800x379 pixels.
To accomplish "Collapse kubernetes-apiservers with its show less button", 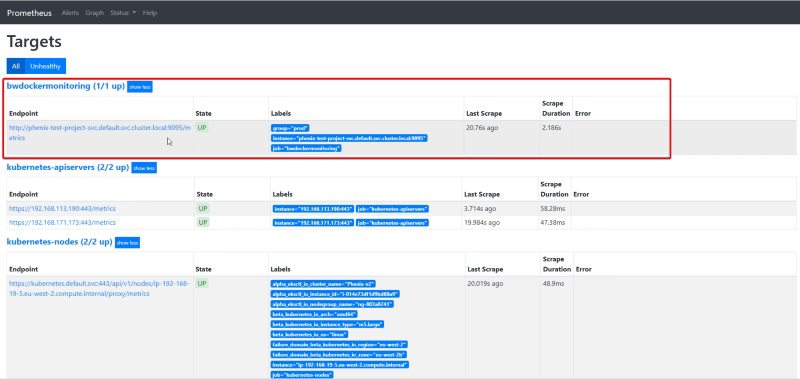I will (x=144, y=168).
